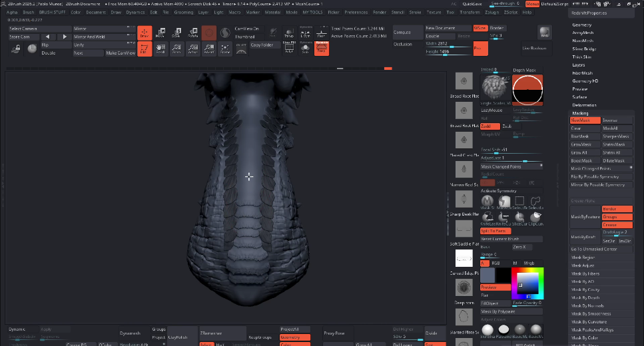644x346 pixels.
Task: Toggle the Split To Parts button
Action: pyautogui.click(x=495, y=231)
